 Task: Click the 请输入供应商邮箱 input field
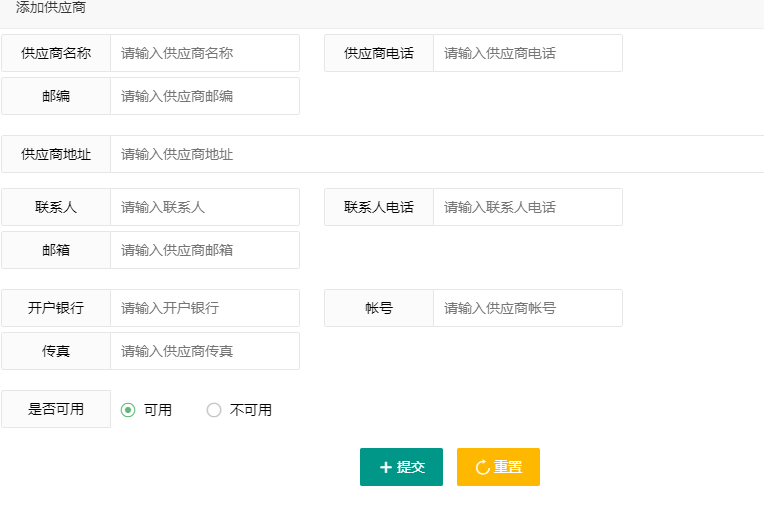click(x=205, y=250)
